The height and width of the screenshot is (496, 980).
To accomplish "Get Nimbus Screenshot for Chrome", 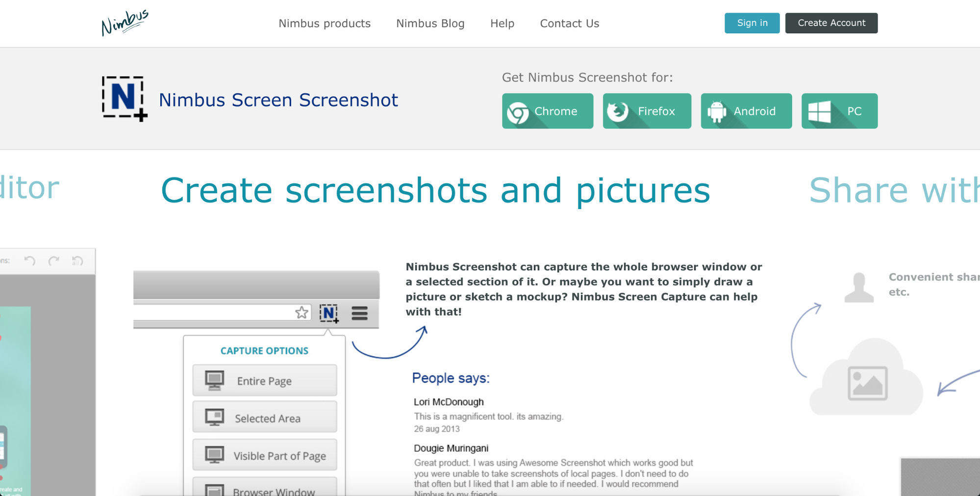I will tap(548, 111).
